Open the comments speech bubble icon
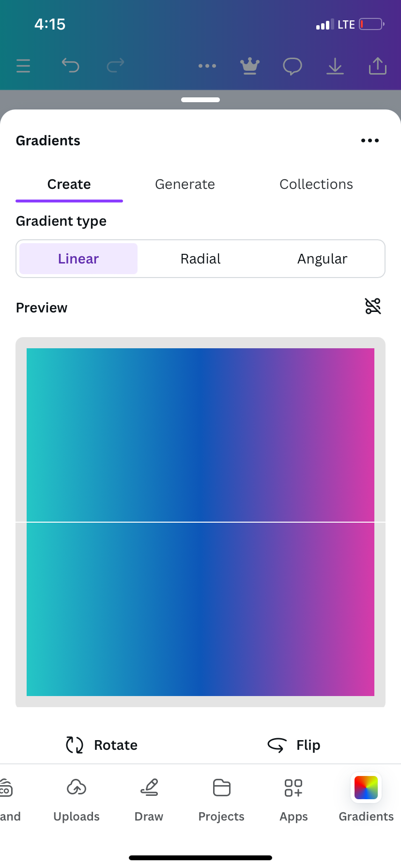Screen dimensions: 401x868 tap(293, 66)
